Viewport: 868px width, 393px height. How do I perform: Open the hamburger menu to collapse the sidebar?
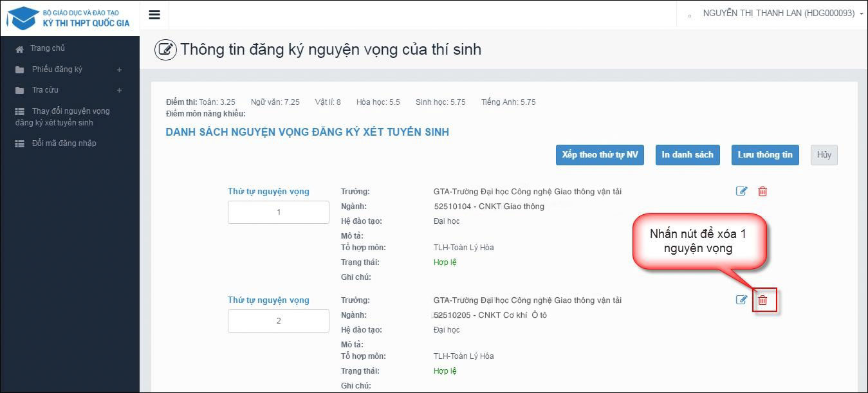pyautogui.click(x=154, y=14)
